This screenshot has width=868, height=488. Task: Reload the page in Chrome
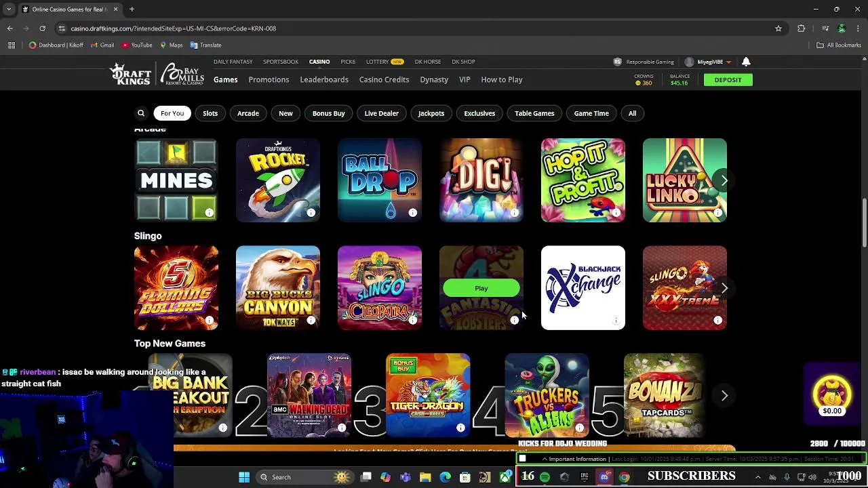point(42,28)
